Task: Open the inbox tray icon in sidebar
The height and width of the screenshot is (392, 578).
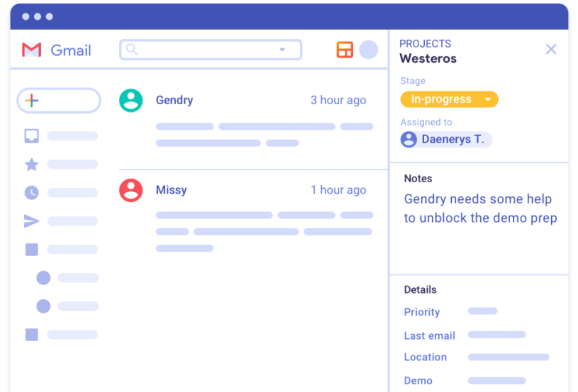Action: click(x=32, y=136)
